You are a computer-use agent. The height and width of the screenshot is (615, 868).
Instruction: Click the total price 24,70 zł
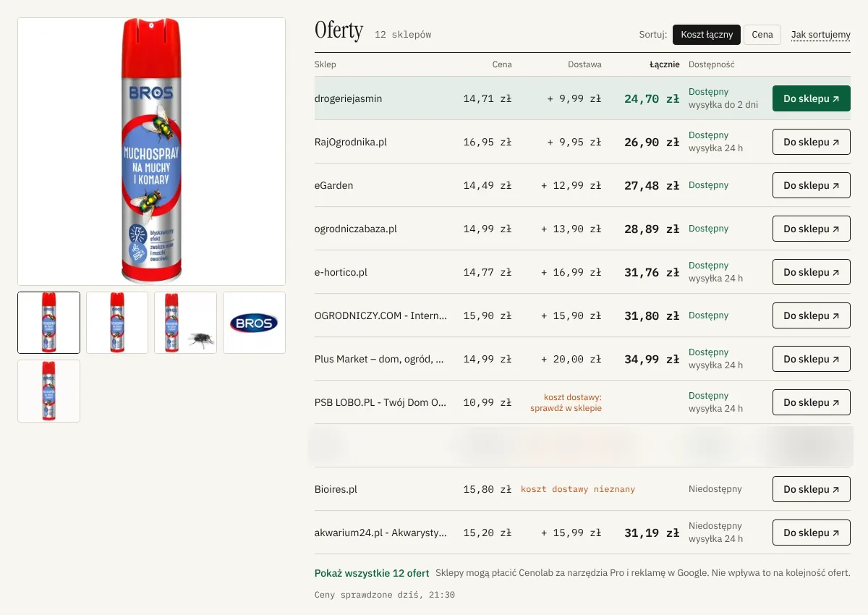pyautogui.click(x=652, y=98)
